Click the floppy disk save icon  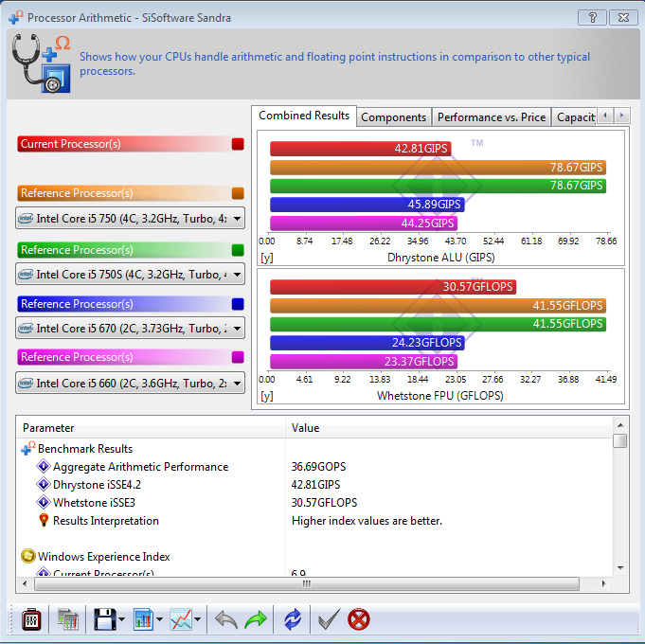[x=104, y=619]
